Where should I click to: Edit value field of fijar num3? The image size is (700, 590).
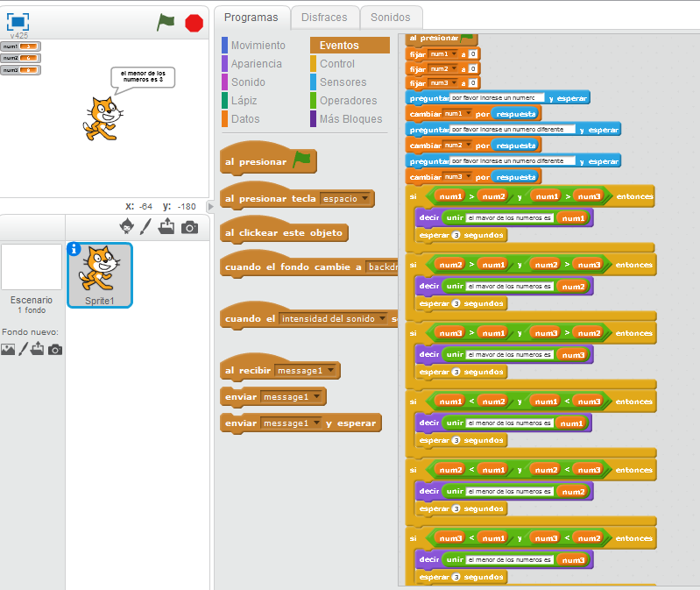pyautogui.click(x=473, y=83)
